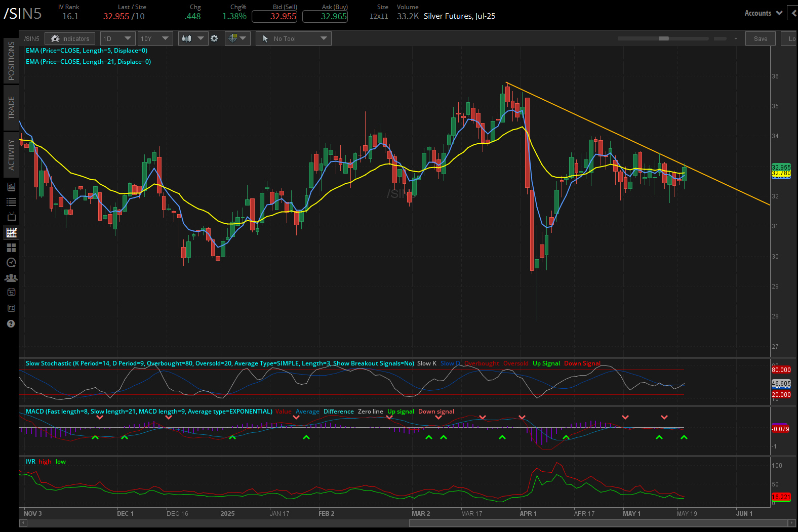Click the /SIN5 ticker title

point(23,14)
